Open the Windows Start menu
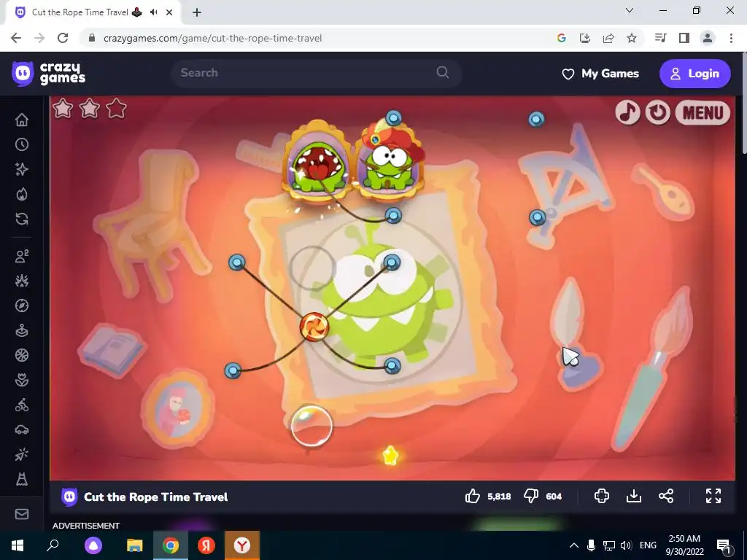The width and height of the screenshot is (747, 560). (18, 545)
